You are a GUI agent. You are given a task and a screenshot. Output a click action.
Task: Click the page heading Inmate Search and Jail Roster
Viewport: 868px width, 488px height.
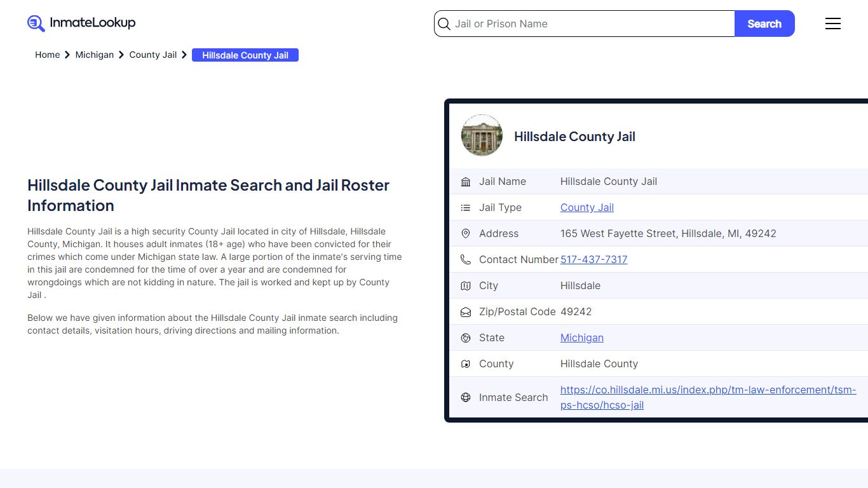pyautogui.click(x=208, y=195)
